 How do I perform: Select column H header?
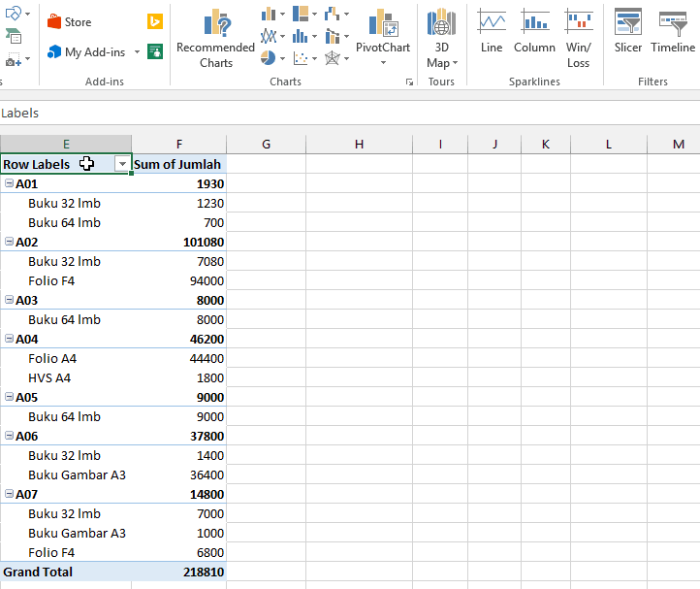(359, 144)
